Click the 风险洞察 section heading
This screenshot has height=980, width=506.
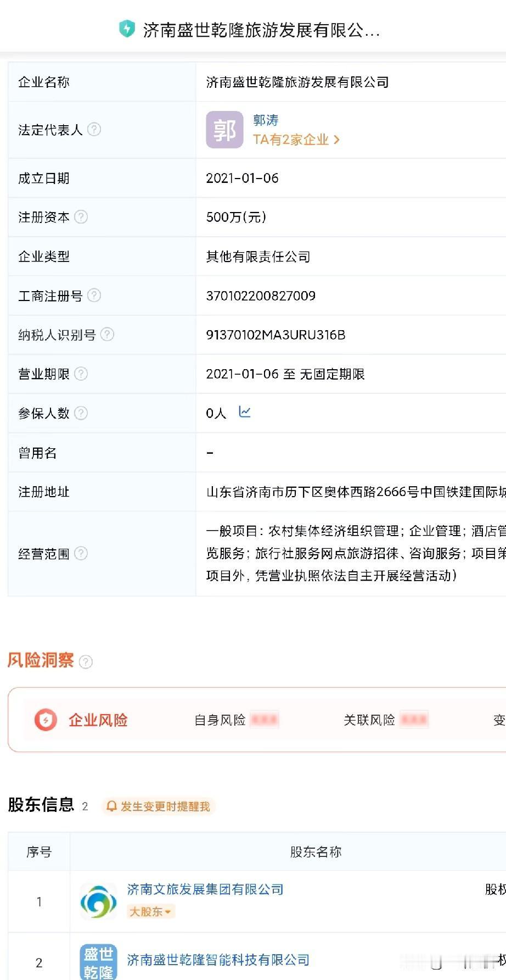tap(41, 660)
